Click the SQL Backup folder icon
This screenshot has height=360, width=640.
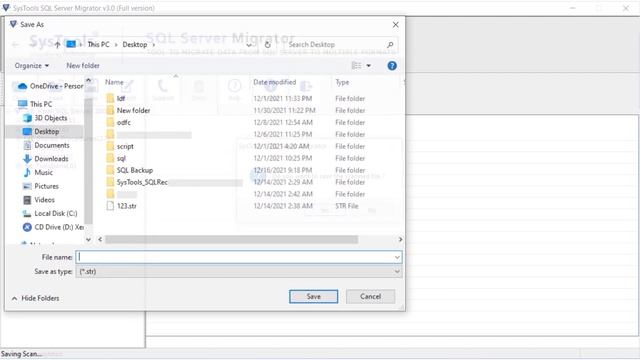(110, 170)
